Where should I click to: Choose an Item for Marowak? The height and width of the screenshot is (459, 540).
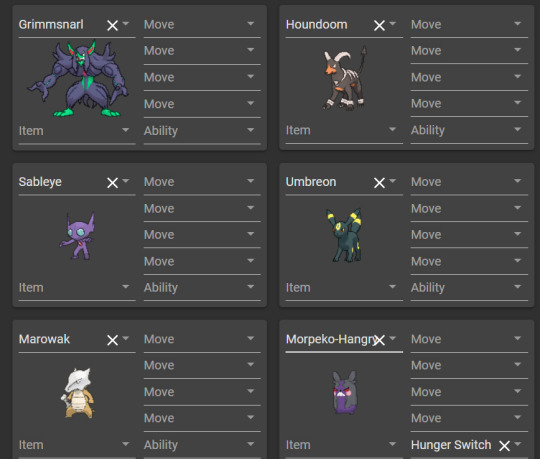pyautogui.click(x=77, y=445)
